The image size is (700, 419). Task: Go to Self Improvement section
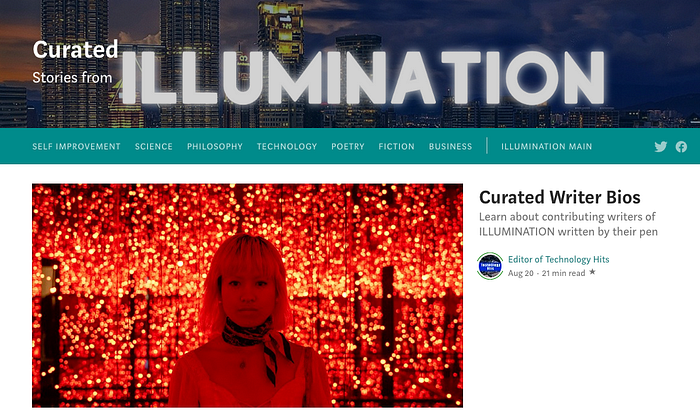[x=76, y=146]
